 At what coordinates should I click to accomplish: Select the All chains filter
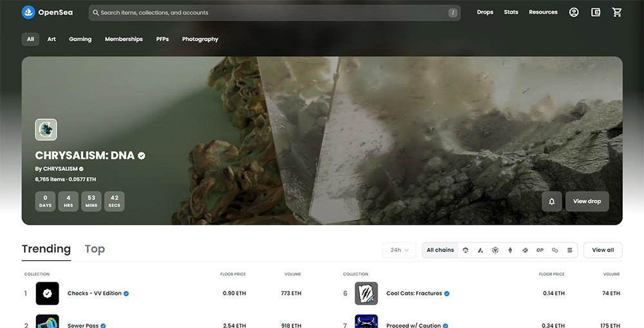[x=440, y=250]
